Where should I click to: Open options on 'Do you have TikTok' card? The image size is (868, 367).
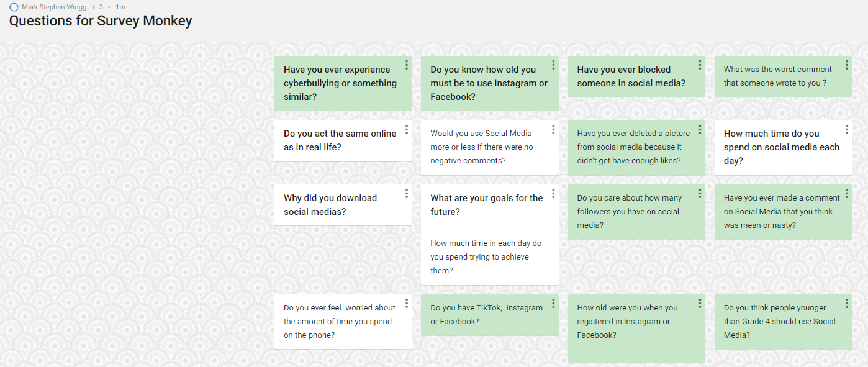[x=553, y=303]
